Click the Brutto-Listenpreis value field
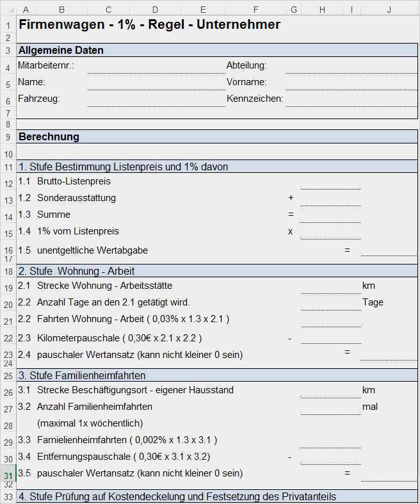 [x=330, y=182]
